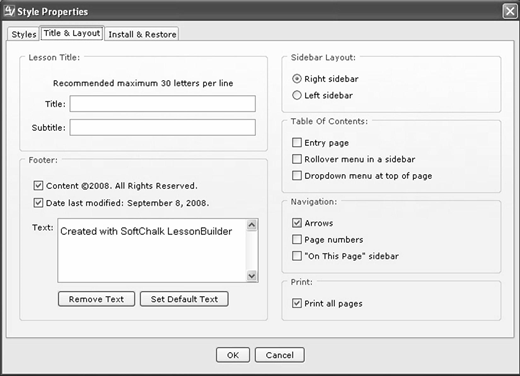Screen dimensions: 520x376
Task: Switch to the Styles tab
Action: tap(23, 34)
